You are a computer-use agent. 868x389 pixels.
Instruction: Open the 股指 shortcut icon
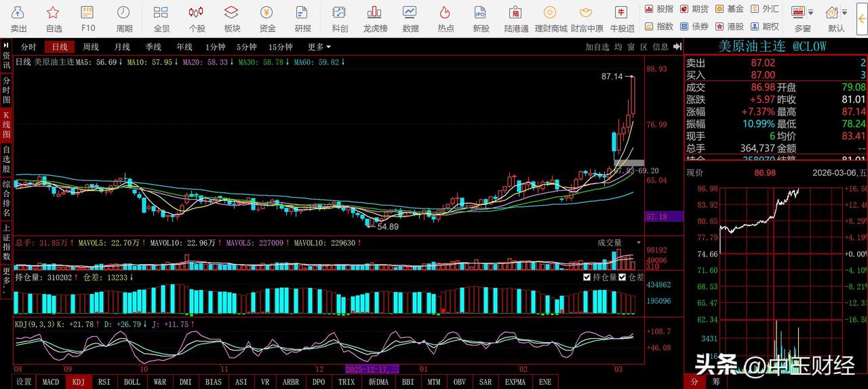tap(659, 9)
